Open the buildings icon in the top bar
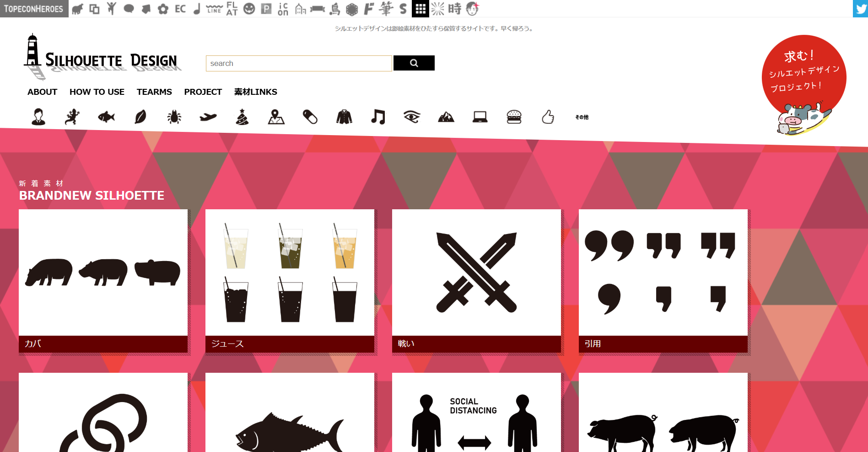 click(x=301, y=9)
